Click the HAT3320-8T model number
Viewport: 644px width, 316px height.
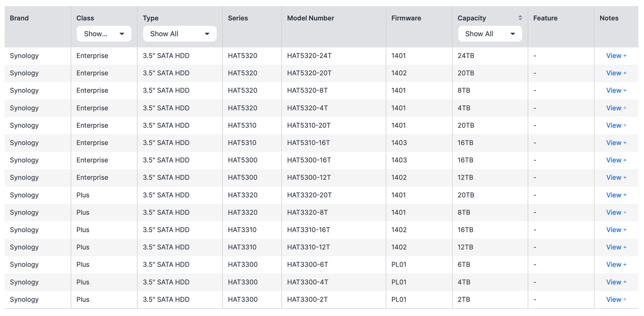[x=307, y=212]
